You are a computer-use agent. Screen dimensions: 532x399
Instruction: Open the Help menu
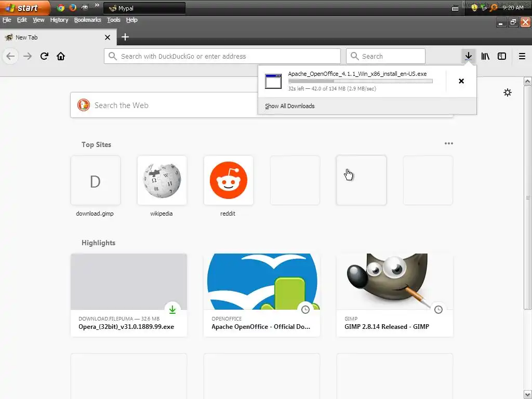coord(131,20)
